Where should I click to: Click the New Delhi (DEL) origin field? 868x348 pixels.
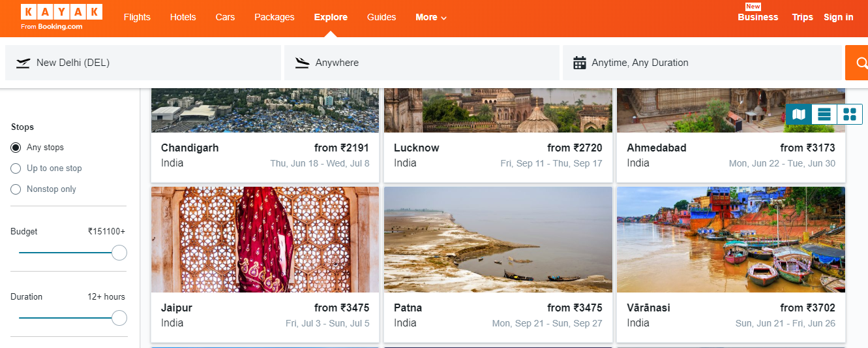point(143,63)
